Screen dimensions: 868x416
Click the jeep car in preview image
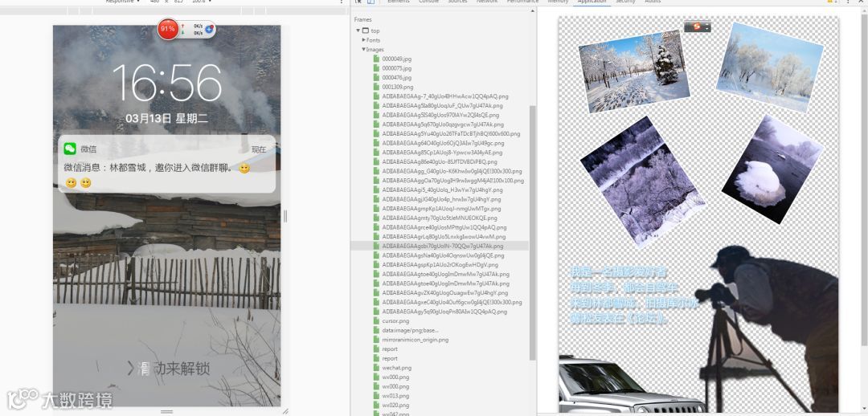(631, 385)
